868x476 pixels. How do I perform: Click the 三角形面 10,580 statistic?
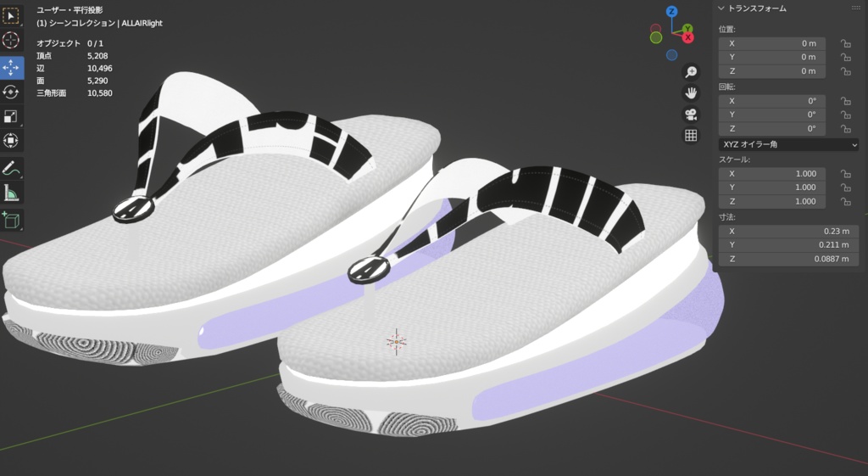pyautogui.click(x=75, y=93)
